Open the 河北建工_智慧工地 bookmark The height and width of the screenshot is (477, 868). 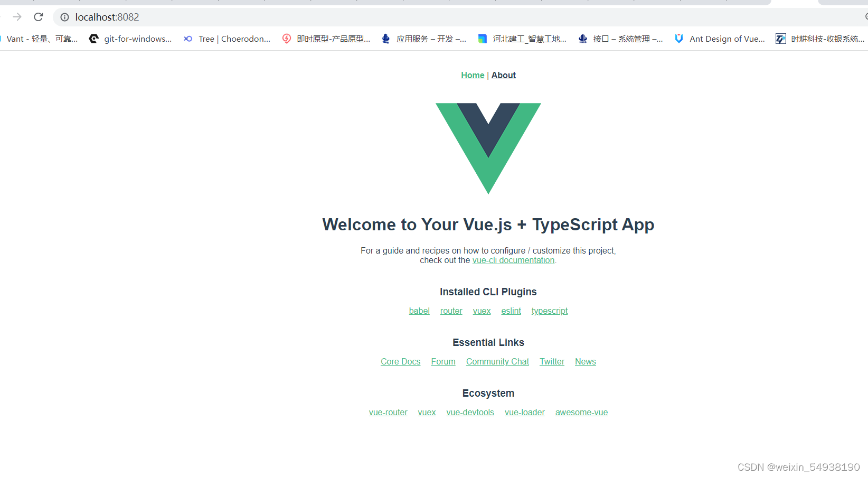tap(522, 39)
